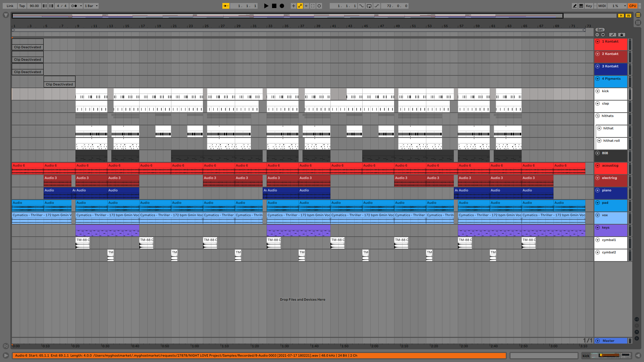Viewport: 644px width, 362px height.
Task: Click the orange CPU overload indicator
Action: click(x=633, y=6)
